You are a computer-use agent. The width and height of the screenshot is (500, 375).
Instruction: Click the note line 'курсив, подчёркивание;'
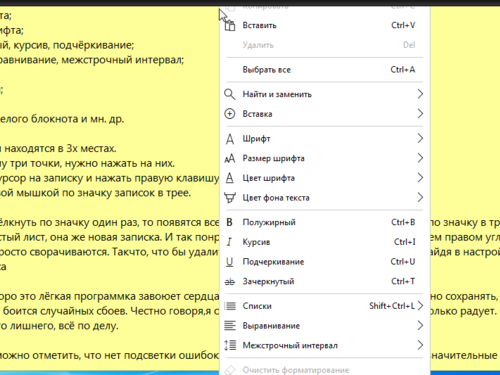[x=74, y=45]
